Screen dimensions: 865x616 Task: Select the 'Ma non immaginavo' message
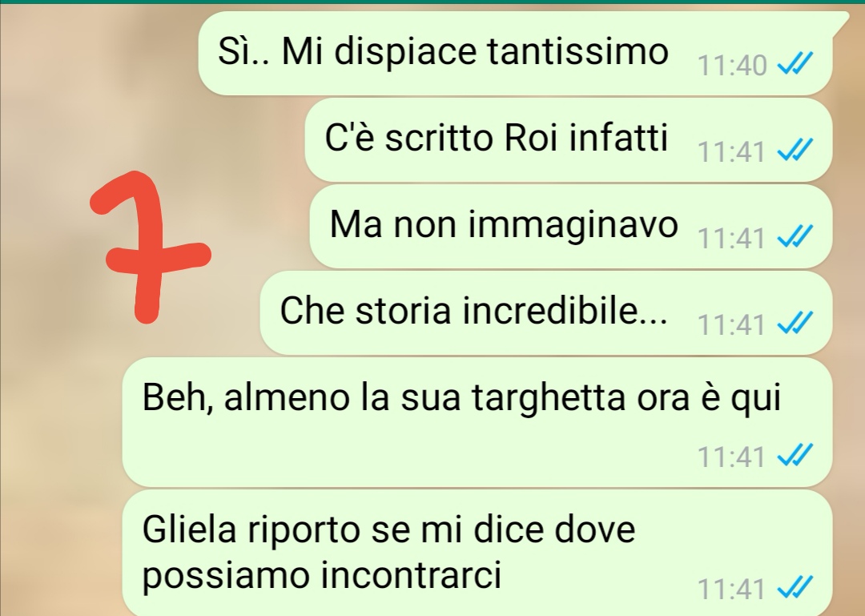point(570,227)
